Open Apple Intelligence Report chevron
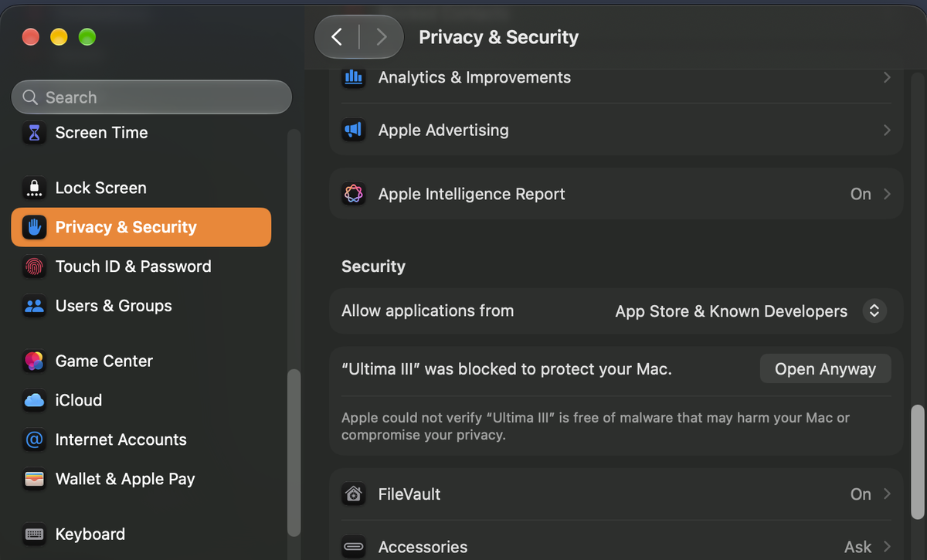The height and width of the screenshot is (560, 927). pos(887,194)
